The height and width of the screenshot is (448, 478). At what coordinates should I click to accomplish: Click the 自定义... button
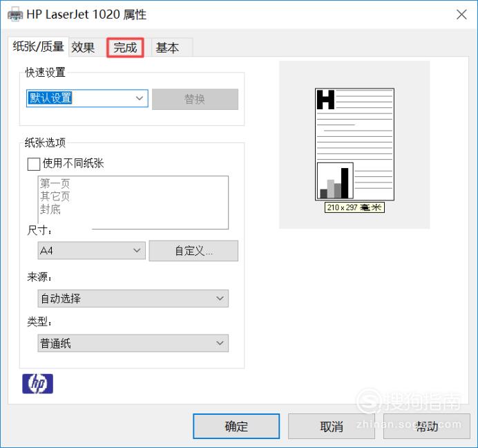coord(193,251)
